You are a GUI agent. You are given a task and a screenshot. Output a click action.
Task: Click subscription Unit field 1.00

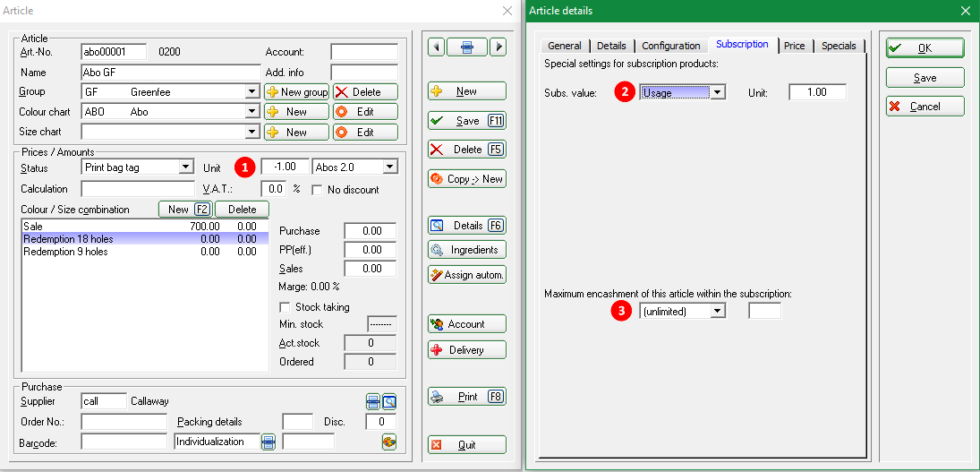click(817, 92)
